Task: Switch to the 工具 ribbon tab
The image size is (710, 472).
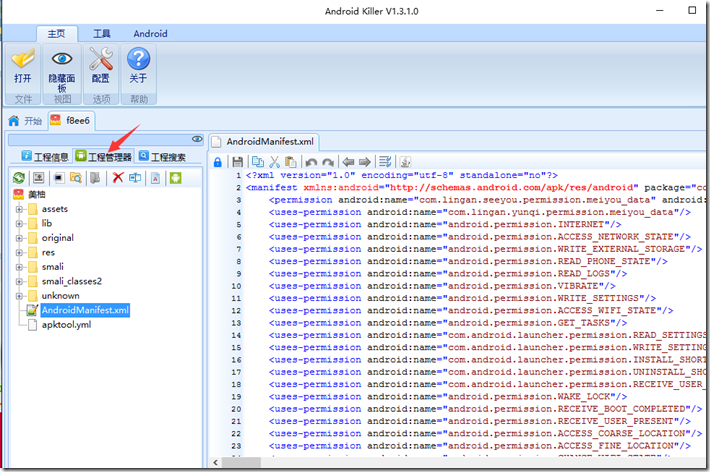Action: [x=102, y=34]
